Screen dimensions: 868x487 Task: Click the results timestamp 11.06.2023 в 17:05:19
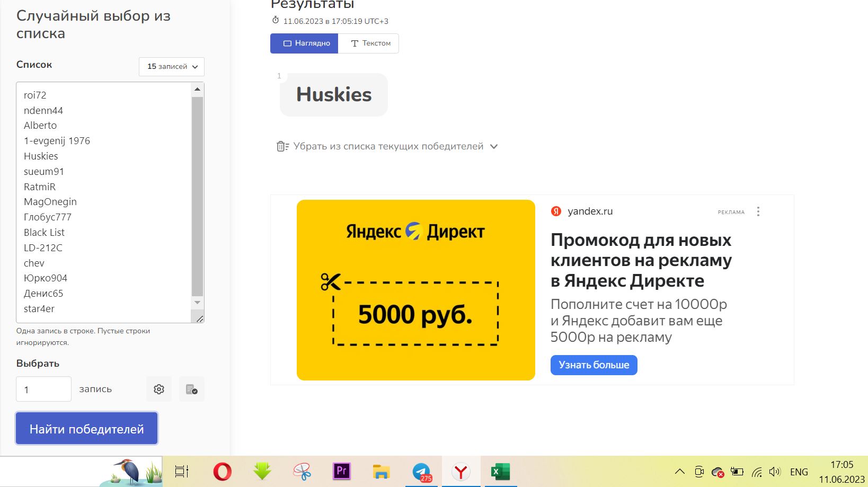click(336, 21)
